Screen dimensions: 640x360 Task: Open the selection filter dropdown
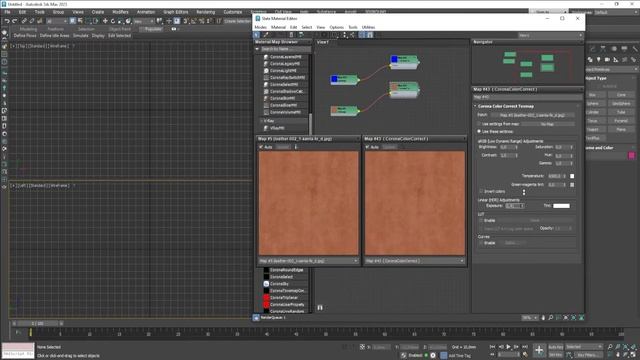click(x=56, y=21)
